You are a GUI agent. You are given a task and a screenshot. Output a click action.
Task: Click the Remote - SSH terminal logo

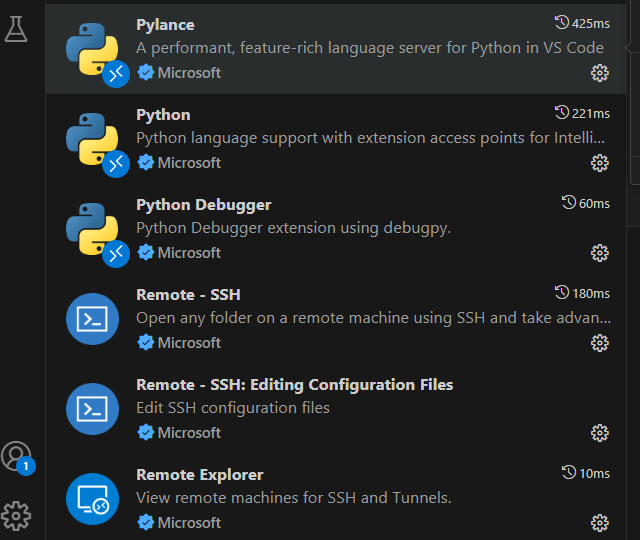(x=92, y=319)
